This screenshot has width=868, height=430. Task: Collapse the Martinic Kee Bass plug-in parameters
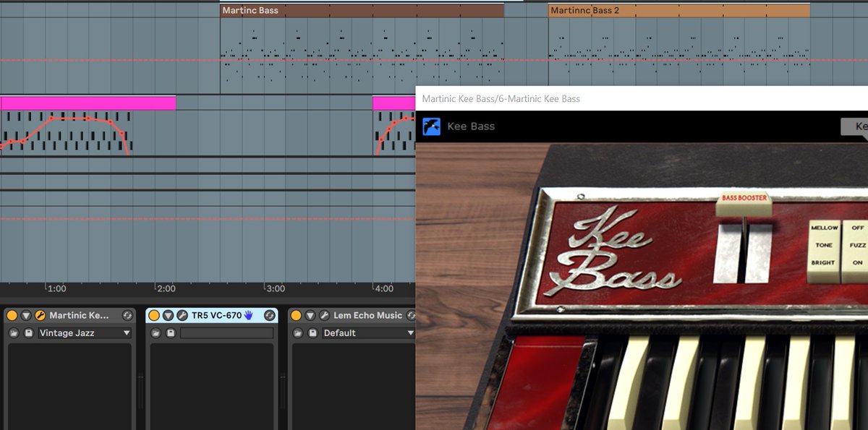coord(26,315)
